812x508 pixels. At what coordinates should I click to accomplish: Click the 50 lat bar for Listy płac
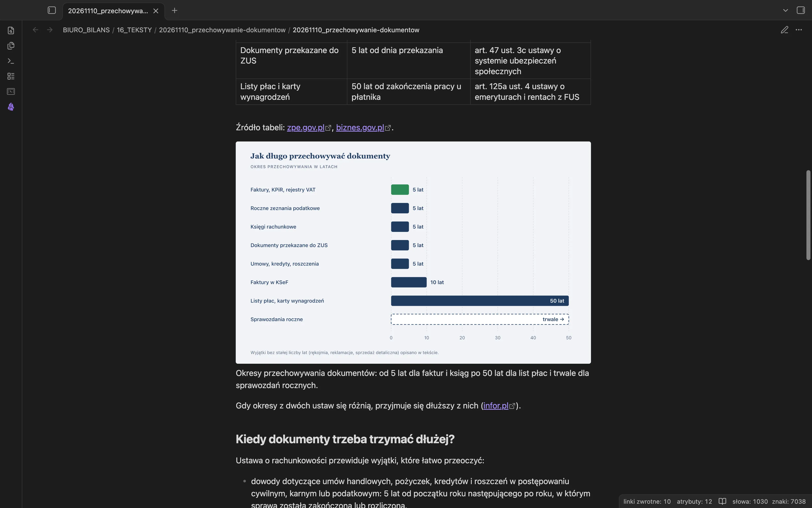click(480, 301)
